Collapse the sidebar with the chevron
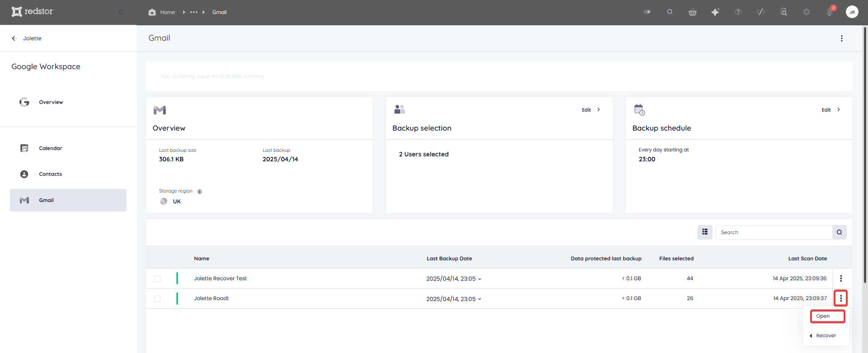The width and height of the screenshot is (868, 353). point(120,12)
